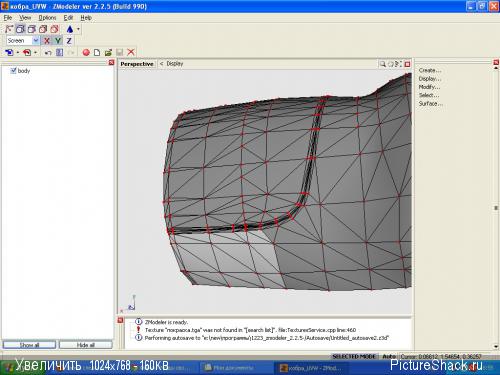Click the Perspective viewport label
The width and height of the screenshot is (500, 375).
tap(137, 64)
